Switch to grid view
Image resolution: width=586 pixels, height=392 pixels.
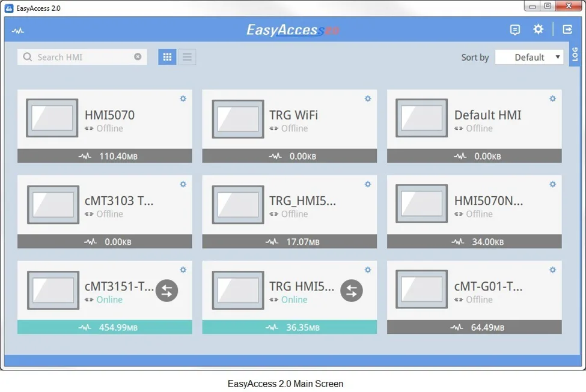click(168, 57)
